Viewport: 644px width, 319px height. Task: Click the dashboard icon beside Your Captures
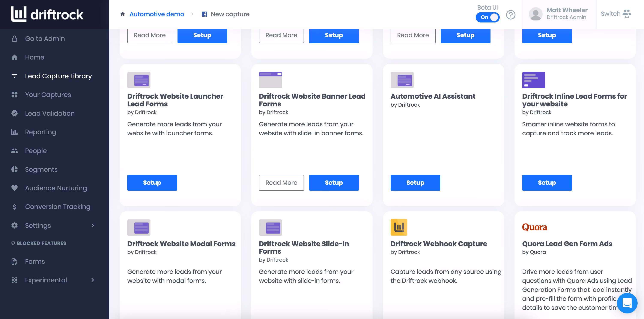pyautogui.click(x=15, y=95)
